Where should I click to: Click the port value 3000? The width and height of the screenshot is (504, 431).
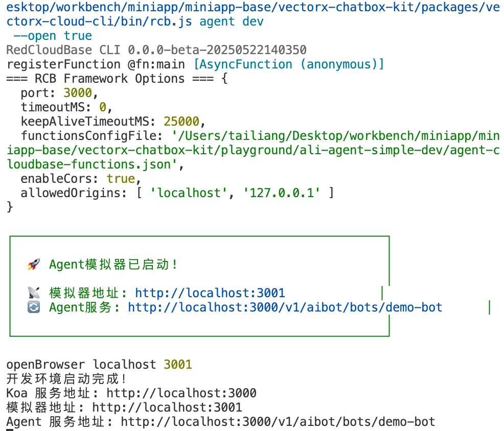pos(78,93)
